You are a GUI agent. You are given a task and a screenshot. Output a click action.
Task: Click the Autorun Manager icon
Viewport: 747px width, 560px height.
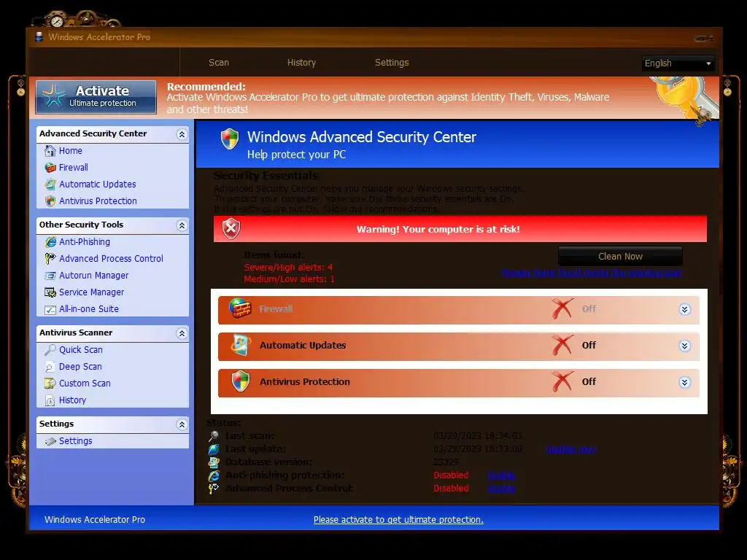click(50, 276)
